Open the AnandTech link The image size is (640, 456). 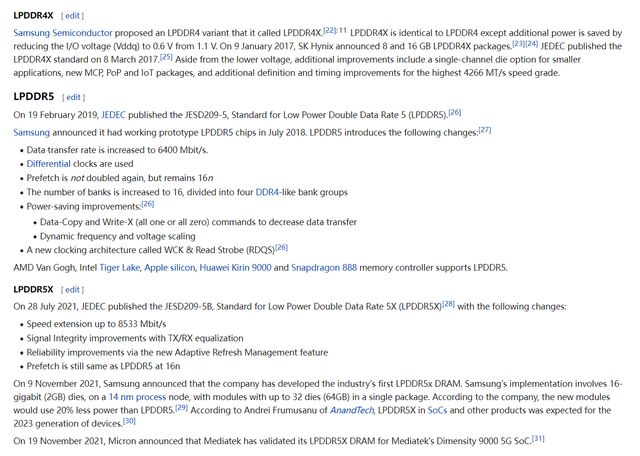[352, 410]
